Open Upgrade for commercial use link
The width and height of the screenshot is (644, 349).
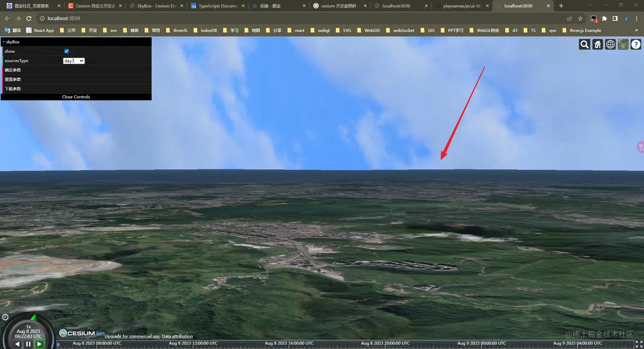pos(132,336)
